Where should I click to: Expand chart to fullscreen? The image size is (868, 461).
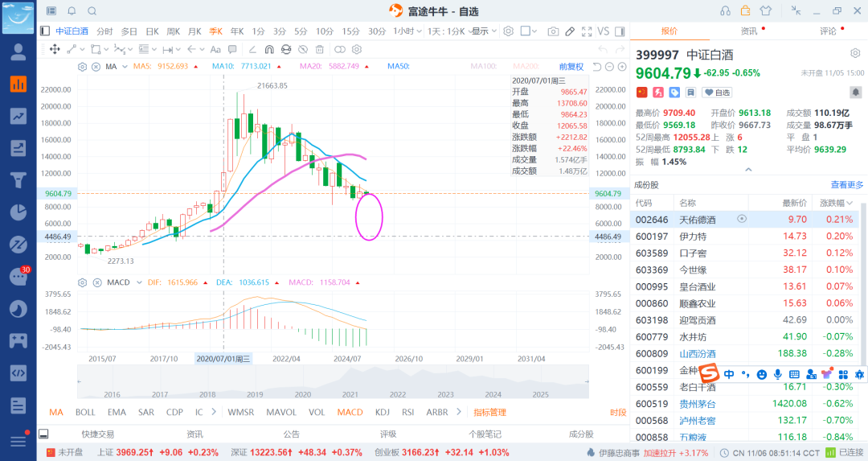(587, 31)
